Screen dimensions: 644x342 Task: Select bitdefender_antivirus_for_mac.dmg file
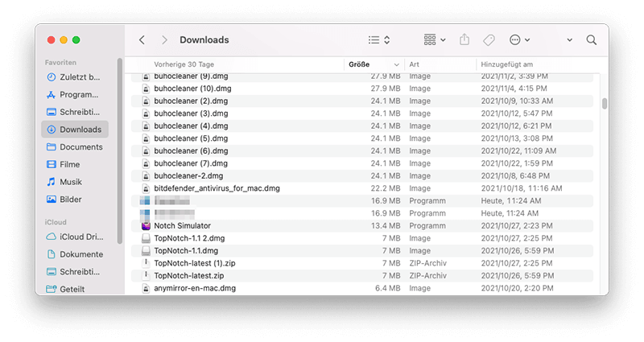(x=217, y=187)
